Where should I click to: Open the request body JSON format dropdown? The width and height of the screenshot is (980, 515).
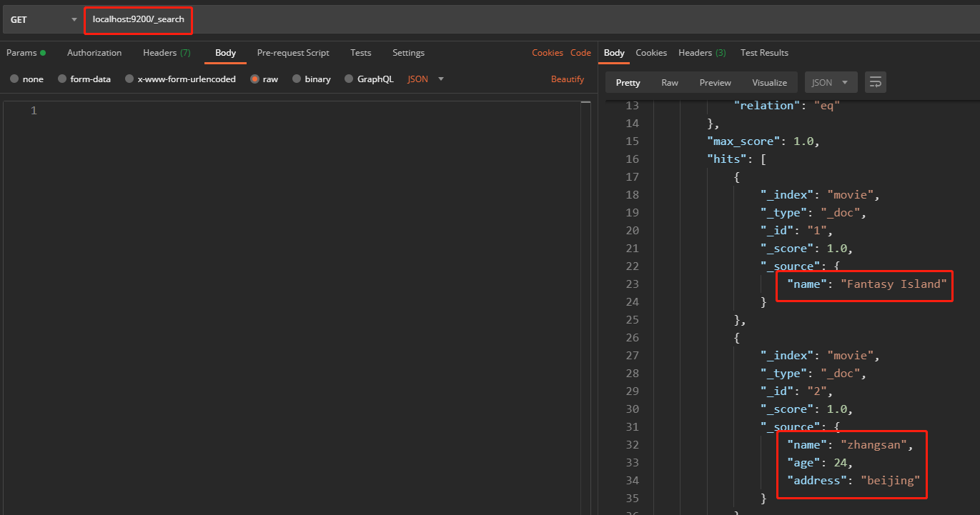(x=426, y=79)
